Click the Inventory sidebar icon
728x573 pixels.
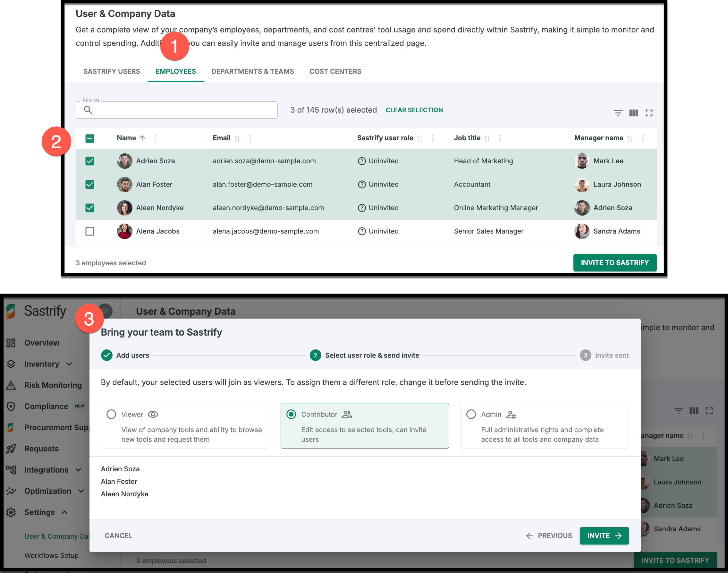coord(11,364)
